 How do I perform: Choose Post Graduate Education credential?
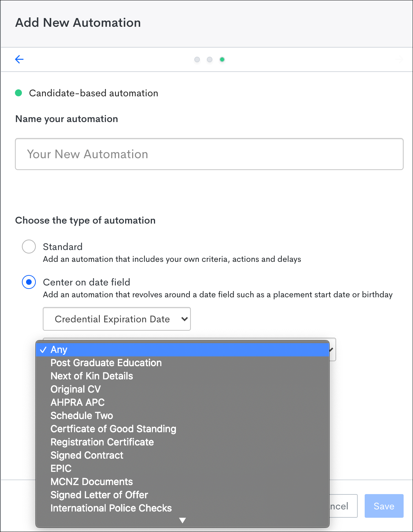[106, 363]
